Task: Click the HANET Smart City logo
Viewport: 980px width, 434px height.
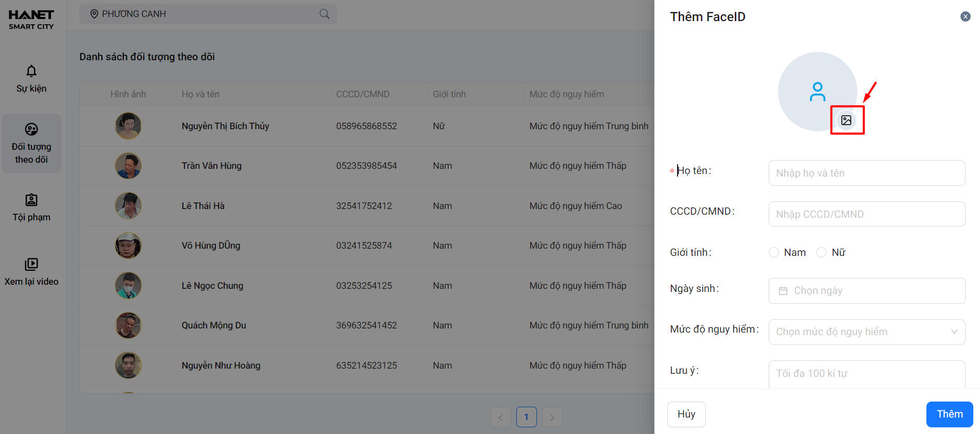Action: pyautogui.click(x=31, y=20)
